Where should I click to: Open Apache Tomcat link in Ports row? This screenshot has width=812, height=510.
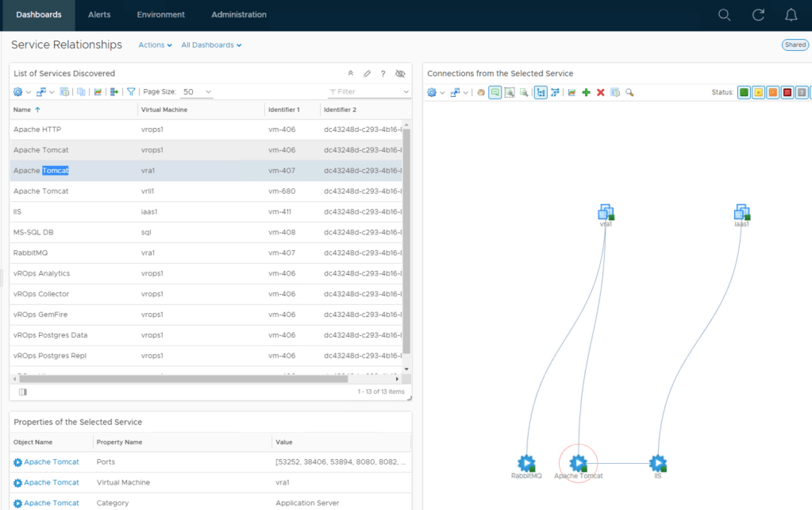[51, 462]
